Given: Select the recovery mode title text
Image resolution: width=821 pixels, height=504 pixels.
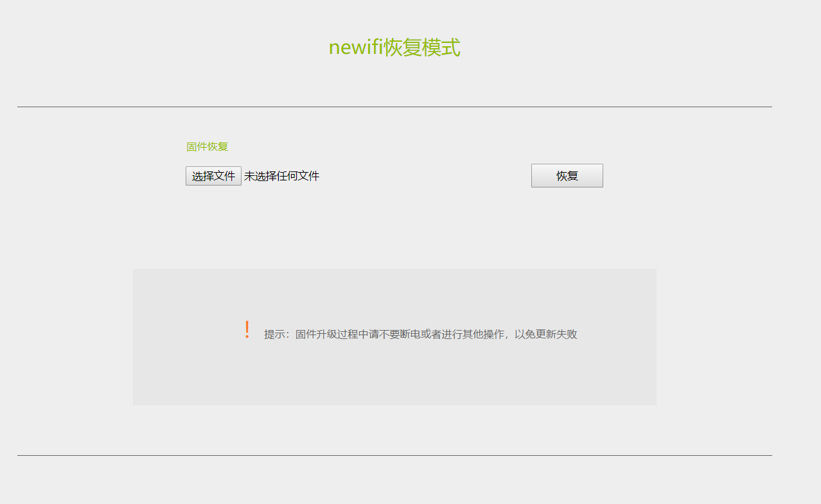Looking at the screenshot, I should 394,48.
